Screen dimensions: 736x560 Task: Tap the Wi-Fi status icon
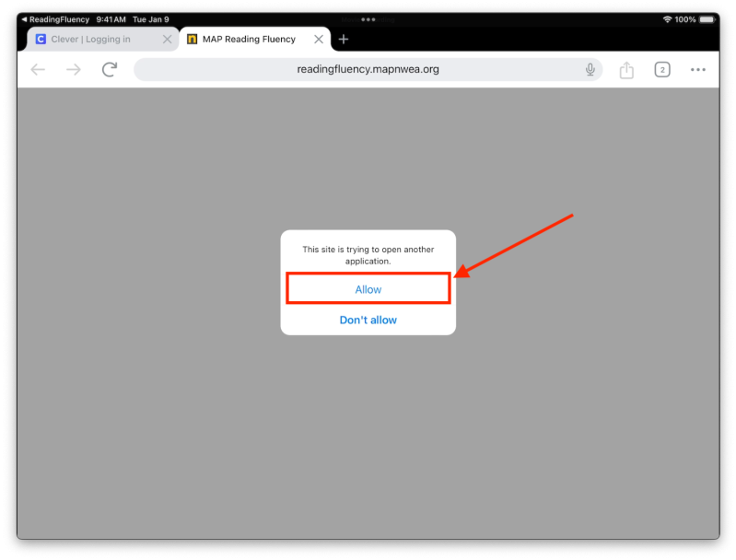[x=667, y=19]
